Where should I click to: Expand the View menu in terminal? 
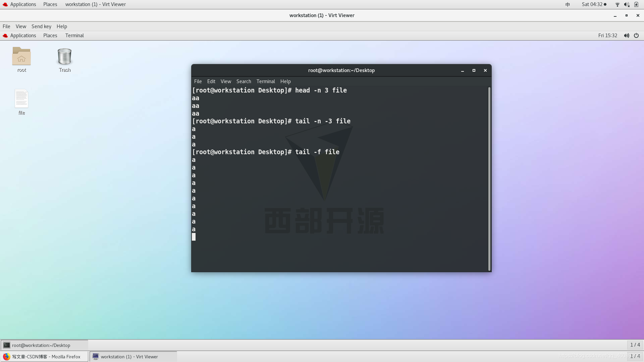coord(226,81)
